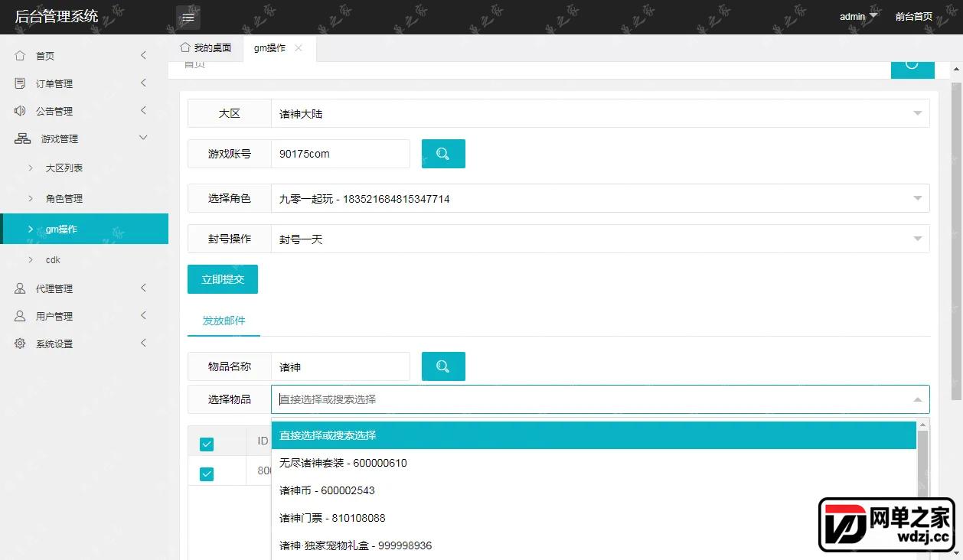Expand the 系统设置 chevron
The width and height of the screenshot is (963, 560).
click(x=144, y=343)
